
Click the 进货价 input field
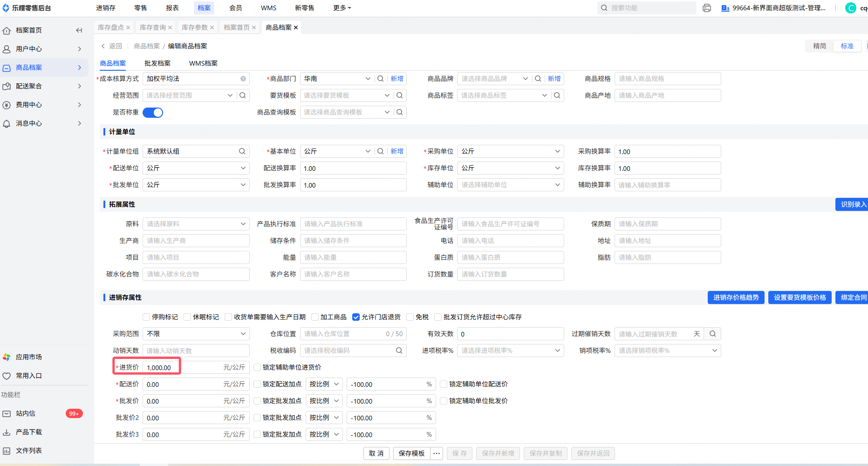click(196, 367)
